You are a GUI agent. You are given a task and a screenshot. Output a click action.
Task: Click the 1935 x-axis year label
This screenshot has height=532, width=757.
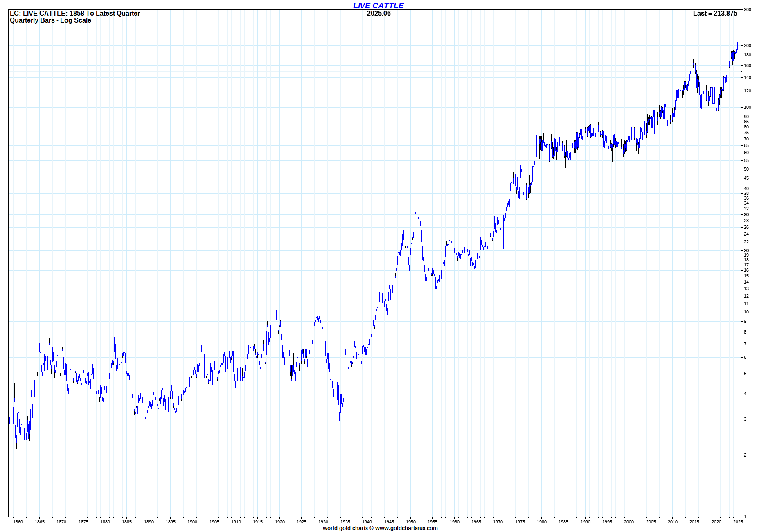345,521
